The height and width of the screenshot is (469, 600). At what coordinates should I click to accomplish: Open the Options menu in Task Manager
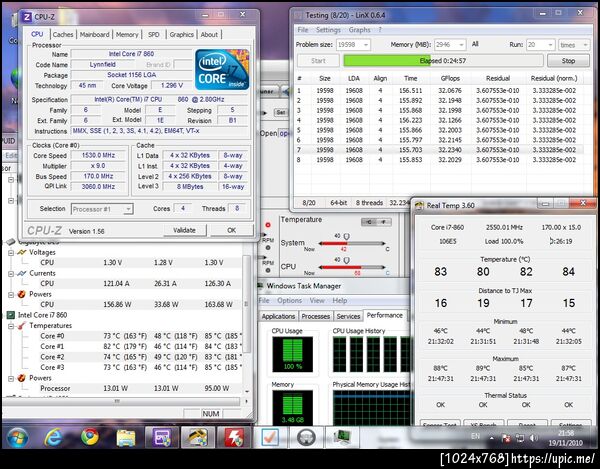tap(289, 300)
